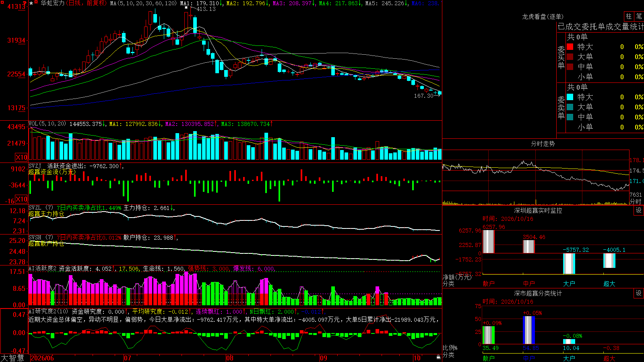Select 散户 label in 深市超赢分类统计 chart

[x=489, y=358]
